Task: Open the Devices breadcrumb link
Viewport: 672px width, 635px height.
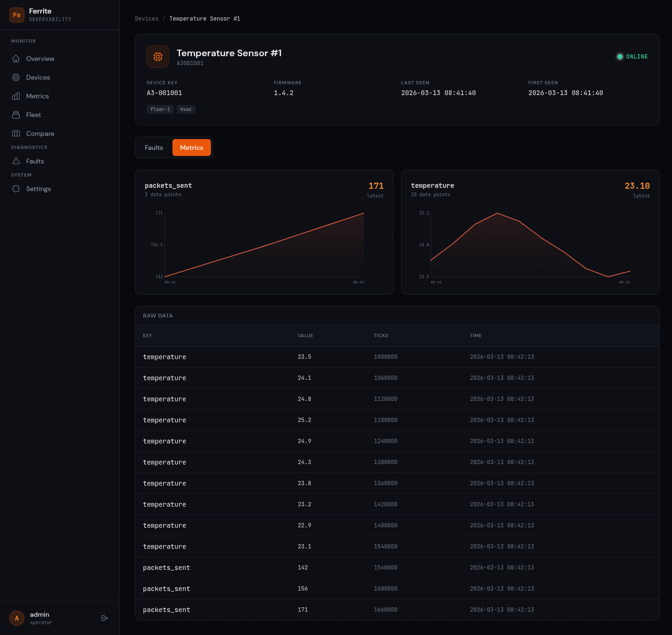Action: [x=147, y=18]
